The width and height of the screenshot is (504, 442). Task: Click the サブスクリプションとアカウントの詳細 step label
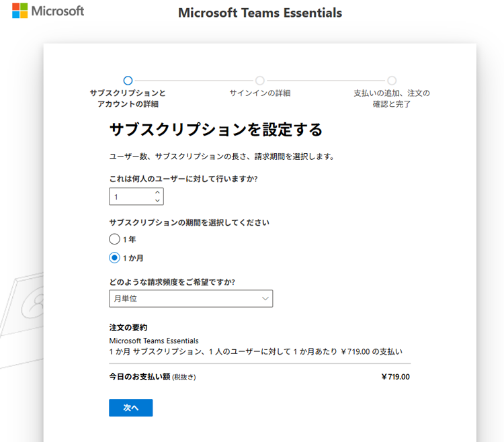pos(128,99)
